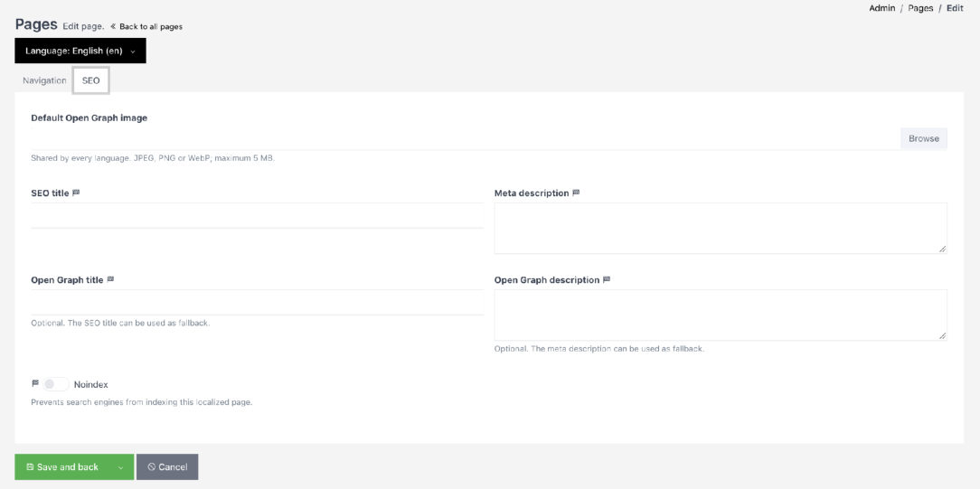The width and height of the screenshot is (980, 489).
Task: Select the SEO tab
Action: (91, 80)
